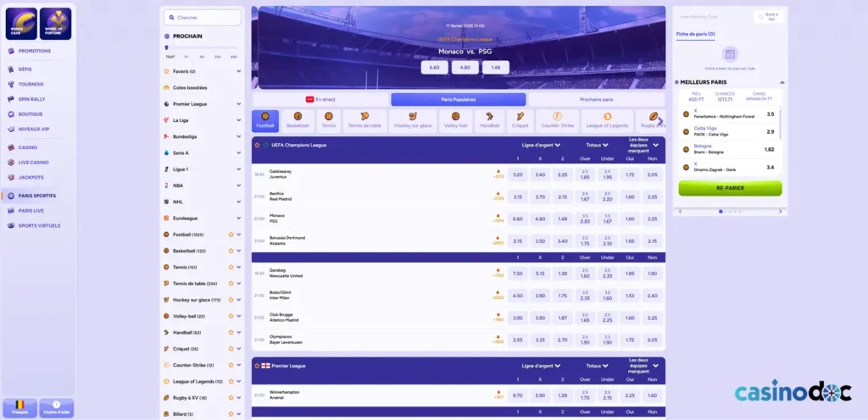Open Jackpots in the sidebar
The height and width of the screenshot is (420, 868).
31,177
